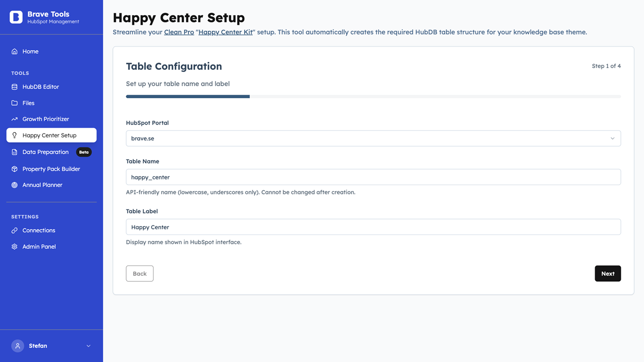This screenshot has width=644, height=362.
Task: Click the Data Preparation document icon
Action: click(x=14, y=152)
